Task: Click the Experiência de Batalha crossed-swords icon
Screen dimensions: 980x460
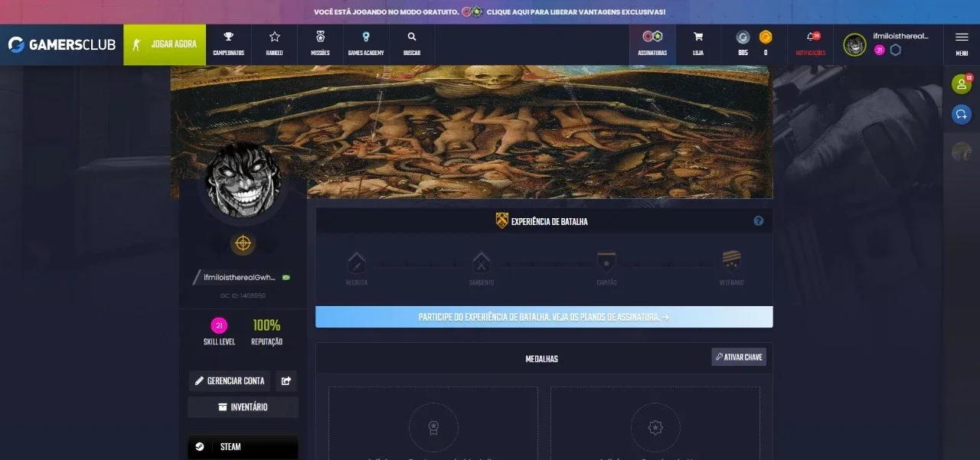Action: click(501, 221)
